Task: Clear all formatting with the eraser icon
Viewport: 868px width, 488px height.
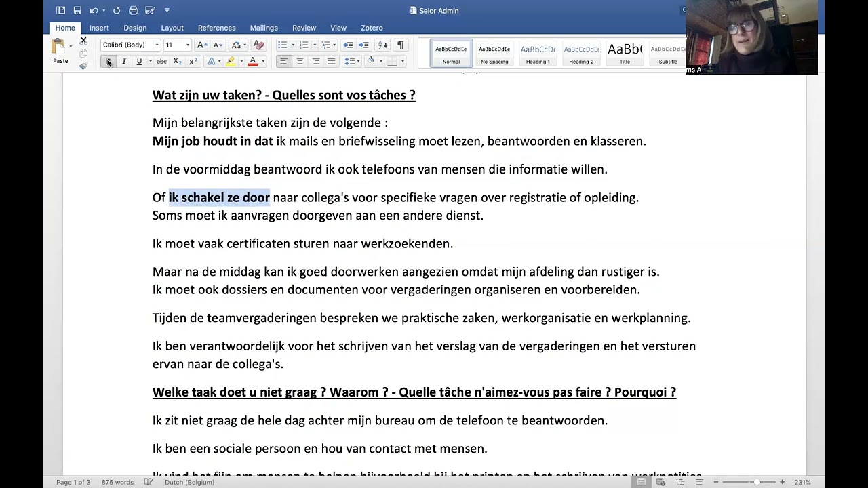Action: 258,45
